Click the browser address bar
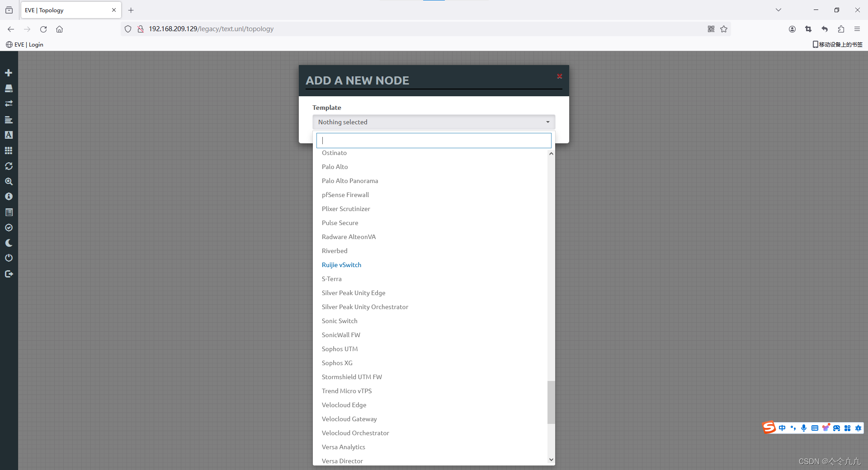Screen dimensions: 868x470 (x=425, y=29)
